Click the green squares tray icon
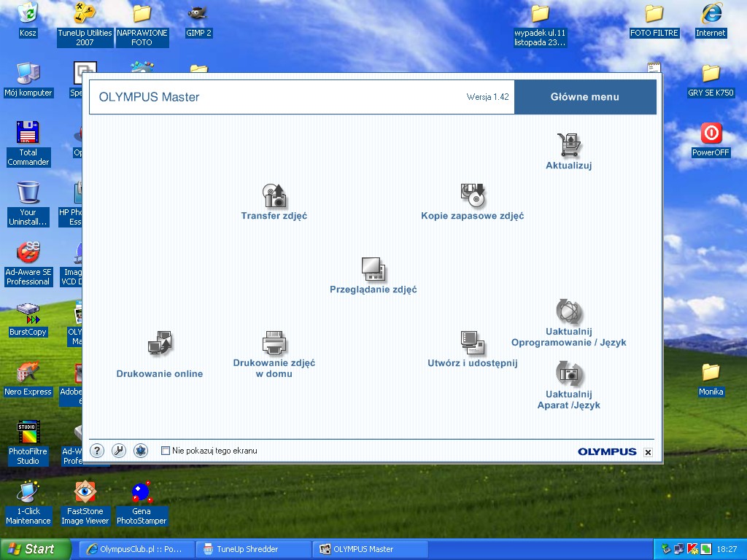This screenshot has height=560, width=747. pos(705,549)
